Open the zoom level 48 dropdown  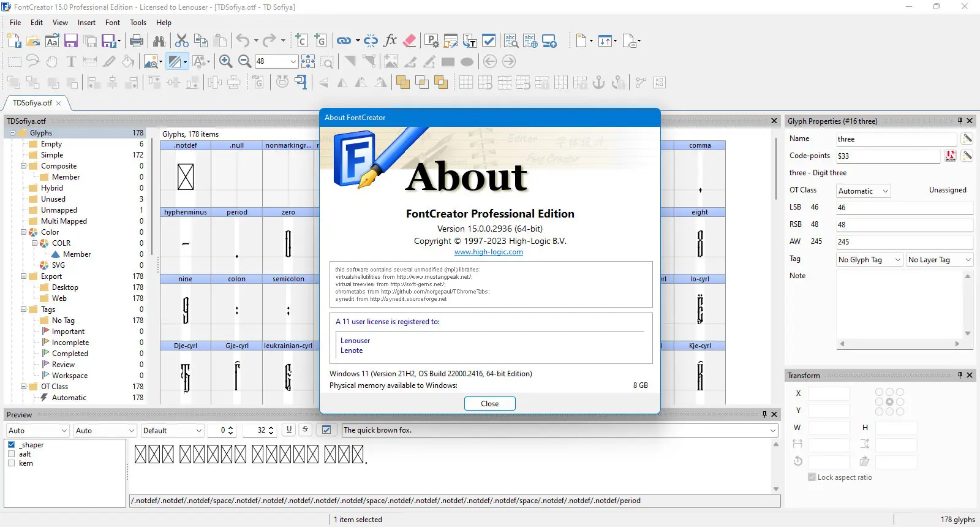coord(293,61)
